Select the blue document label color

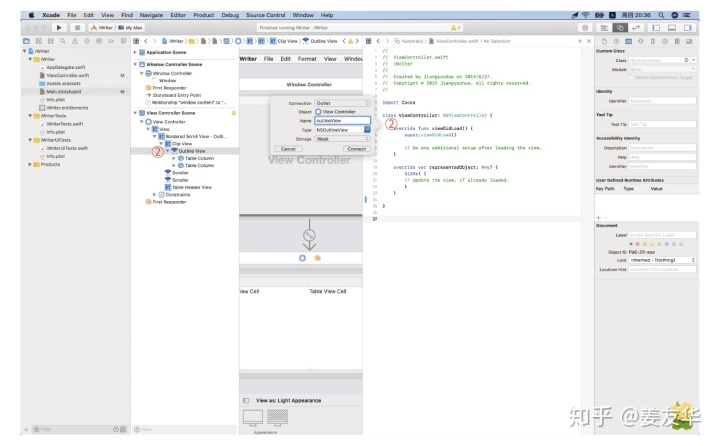click(x=666, y=244)
